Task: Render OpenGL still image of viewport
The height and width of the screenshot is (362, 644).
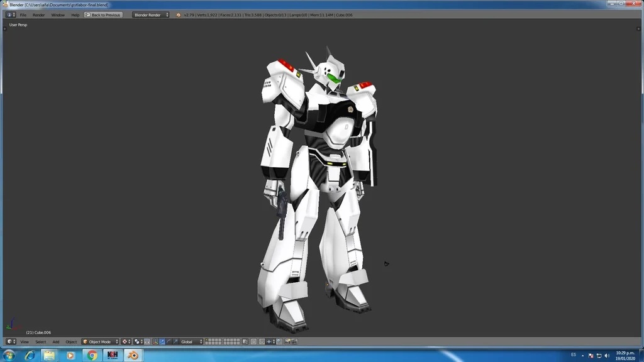Action: (x=287, y=341)
